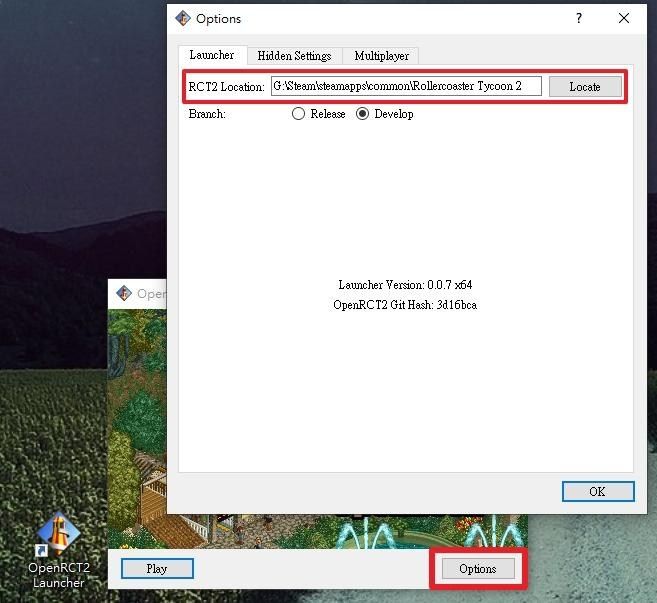The image size is (657, 603).
Task: Open the Hidden Settings tab
Action: coord(294,56)
